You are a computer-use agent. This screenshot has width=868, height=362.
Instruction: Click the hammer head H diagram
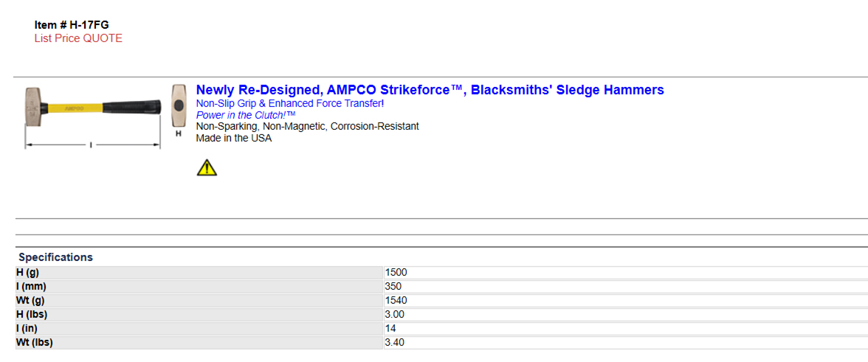(x=179, y=111)
